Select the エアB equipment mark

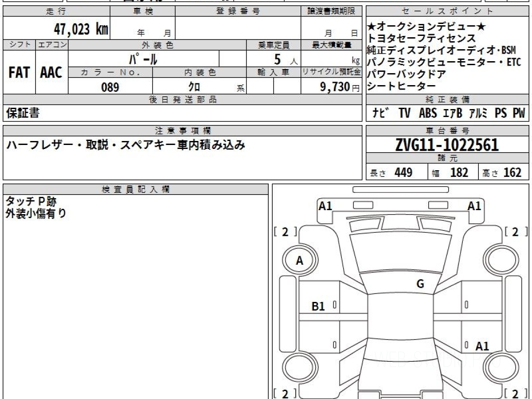[x=453, y=113]
